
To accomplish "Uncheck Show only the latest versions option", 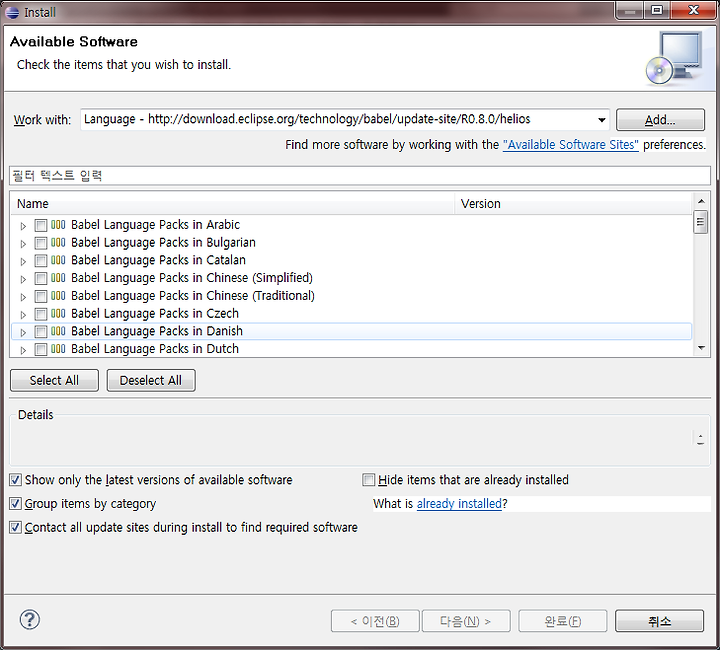I will [x=15, y=480].
